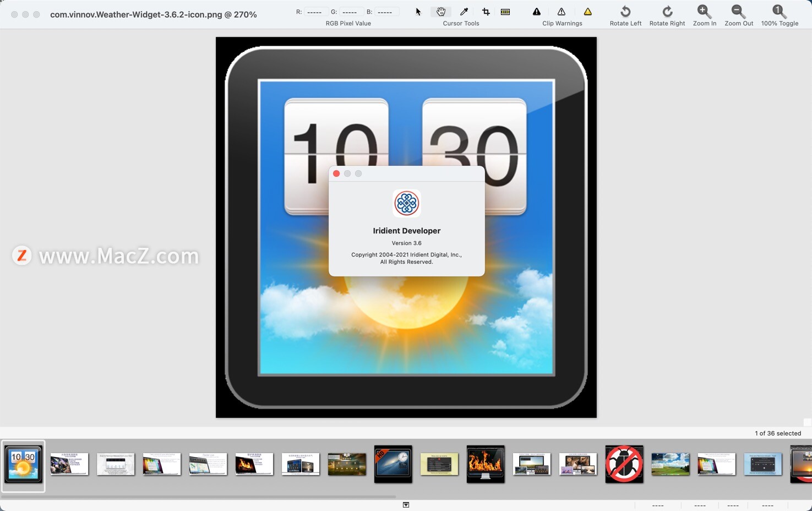The height and width of the screenshot is (511, 812).
Task: Close the Iridient Developer about dialog
Action: coord(336,173)
